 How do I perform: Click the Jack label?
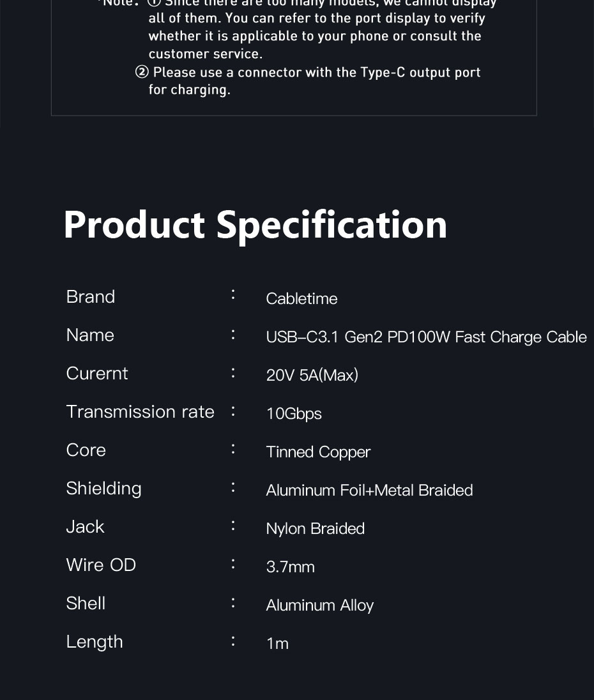(x=85, y=527)
